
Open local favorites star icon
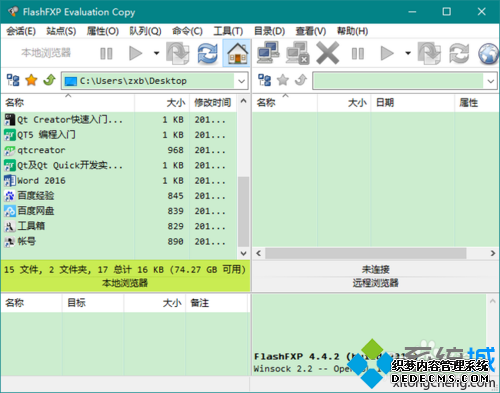(31, 80)
